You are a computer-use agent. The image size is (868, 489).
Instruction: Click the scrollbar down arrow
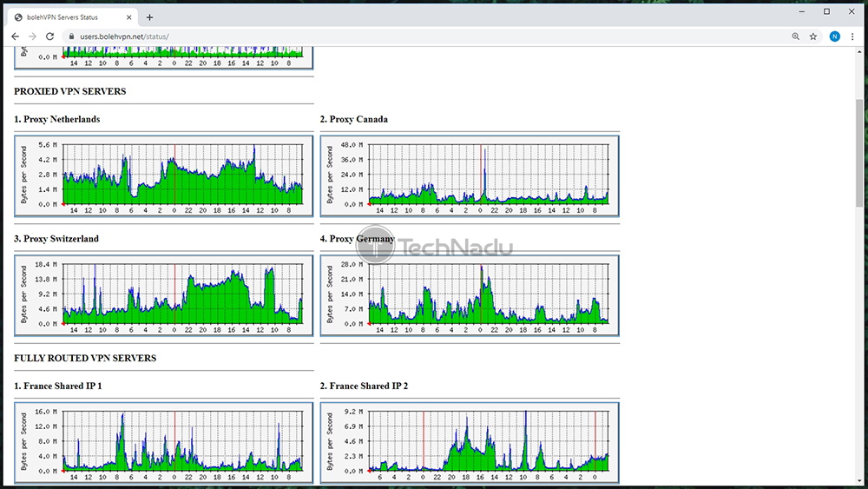click(858, 480)
